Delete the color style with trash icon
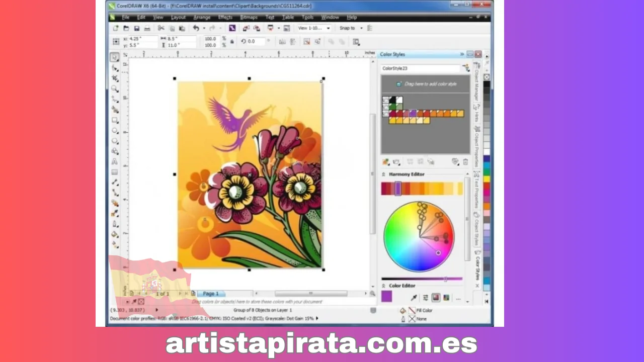Viewport: 644px width, 362px height. click(465, 162)
